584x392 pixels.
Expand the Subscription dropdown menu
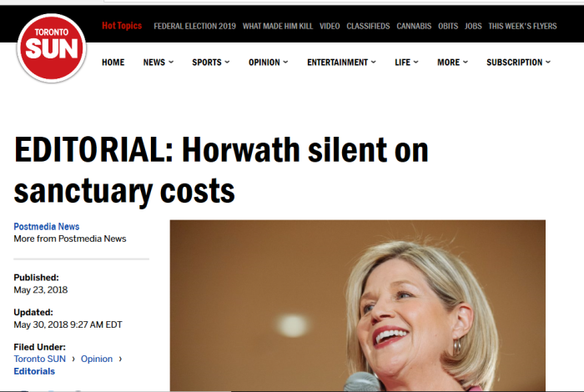point(518,63)
